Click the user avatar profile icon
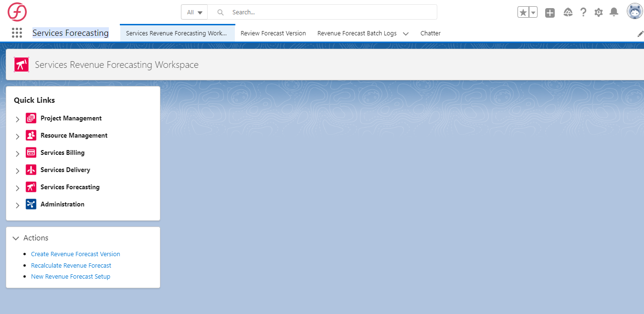Image resolution: width=644 pixels, height=314 pixels. 634,12
